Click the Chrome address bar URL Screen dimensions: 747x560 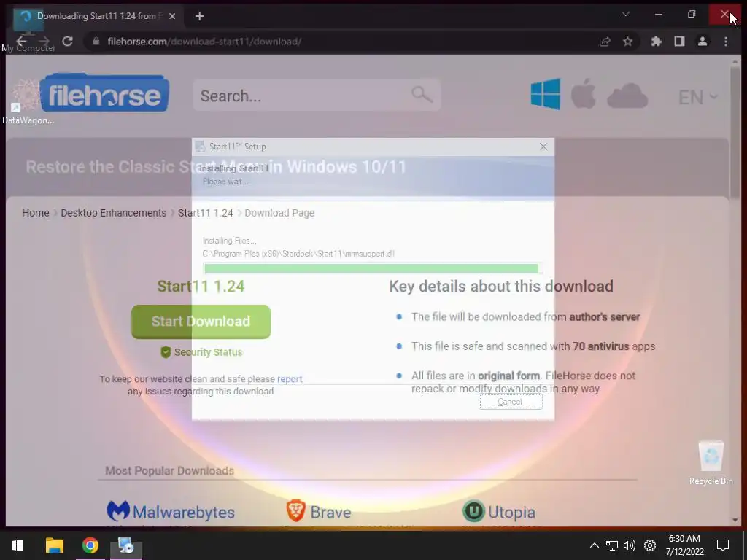pyautogui.click(x=204, y=42)
